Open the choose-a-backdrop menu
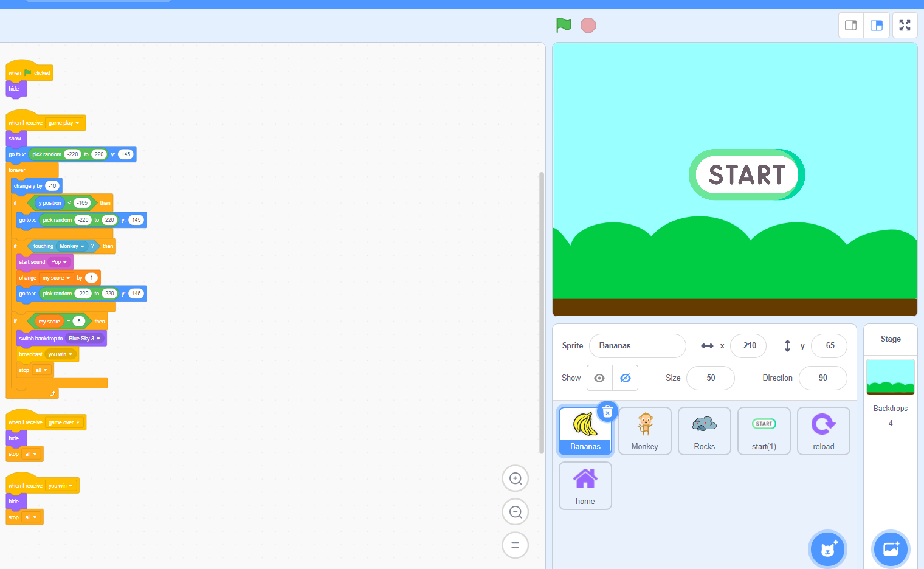Image resolution: width=924 pixels, height=569 pixels. click(x=890, y=549)
